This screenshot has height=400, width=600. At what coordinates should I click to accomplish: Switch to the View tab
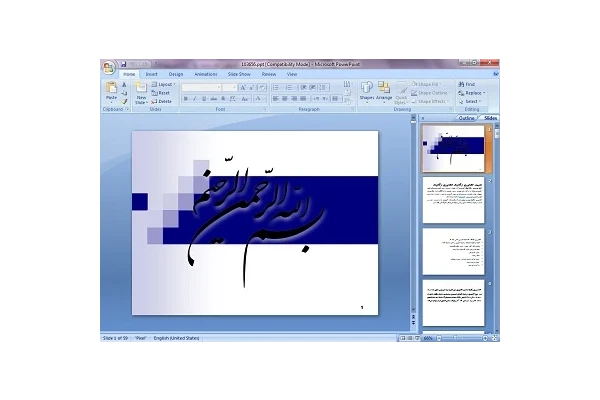coord(292,74)
